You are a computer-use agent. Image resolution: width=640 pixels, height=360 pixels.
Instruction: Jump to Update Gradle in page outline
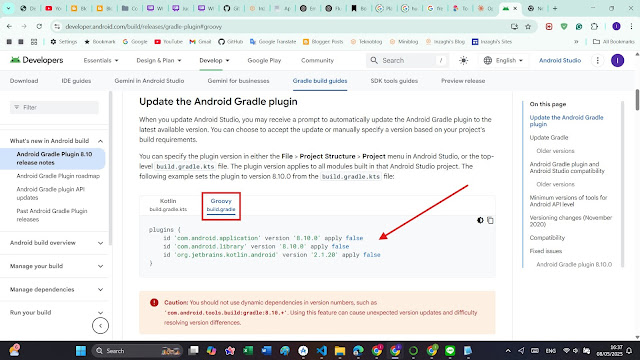click(549, 138)
